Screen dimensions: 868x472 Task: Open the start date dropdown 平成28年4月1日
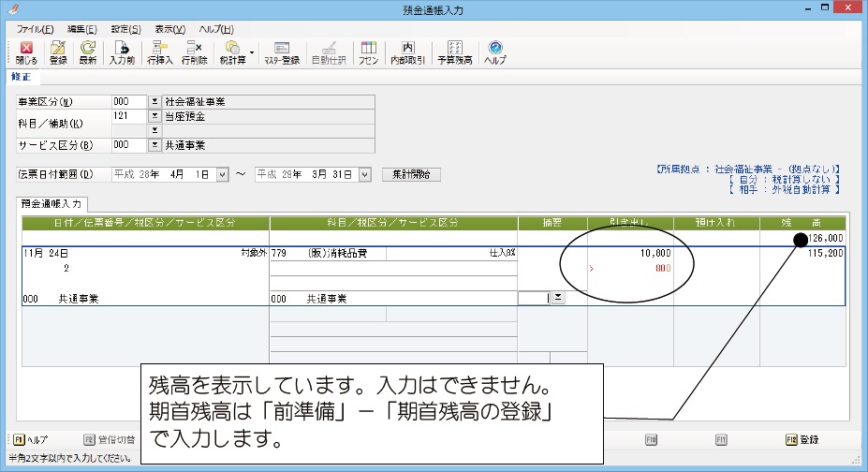222,174
